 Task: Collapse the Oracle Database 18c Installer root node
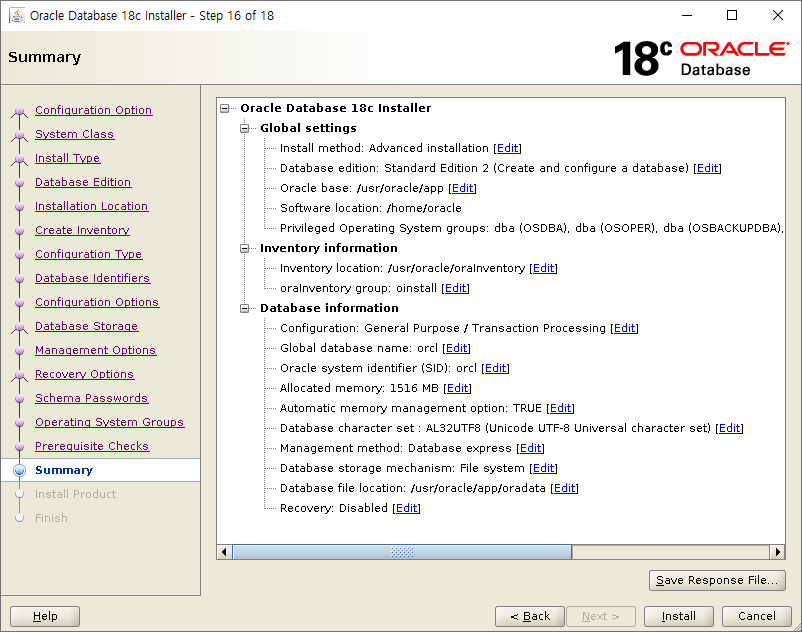(x=225, y=108)
